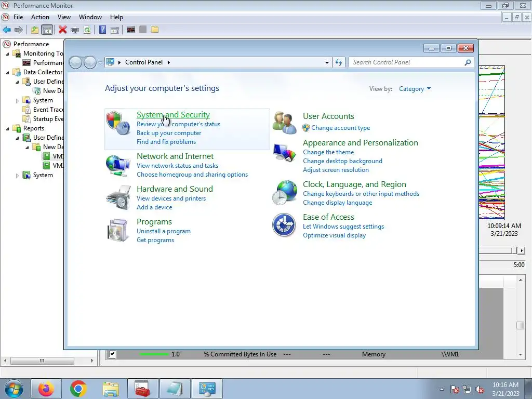Open the View menu

(64, 17)
